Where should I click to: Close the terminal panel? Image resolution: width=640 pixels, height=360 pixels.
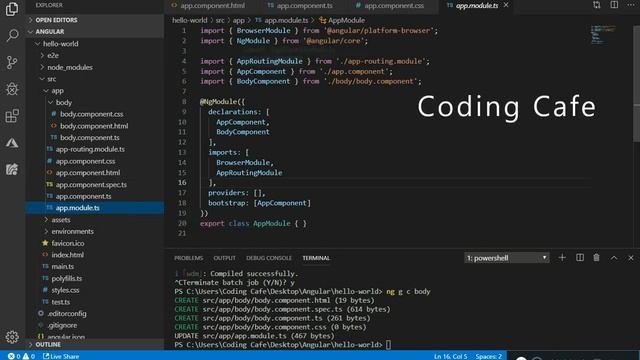click(631, 258)
